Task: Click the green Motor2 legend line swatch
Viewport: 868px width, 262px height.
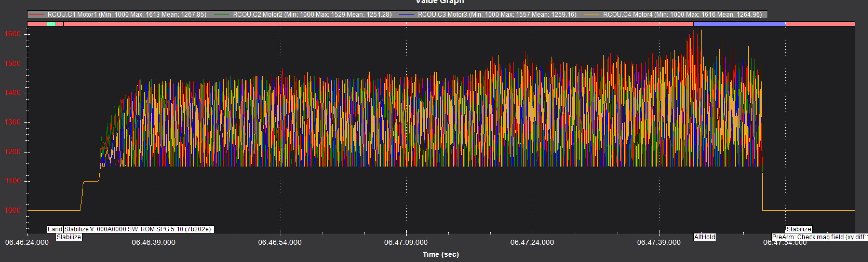Action: coord(221,15)
